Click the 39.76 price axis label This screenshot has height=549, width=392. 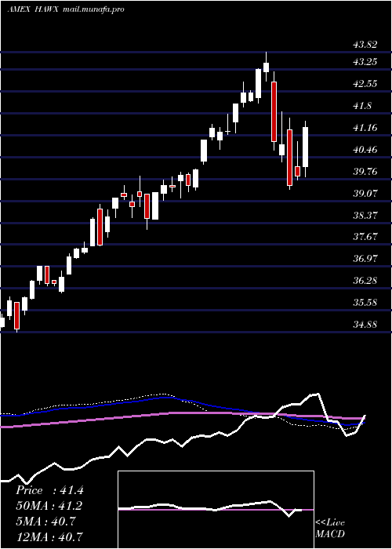pyautogui.click(x=365, y=171)
